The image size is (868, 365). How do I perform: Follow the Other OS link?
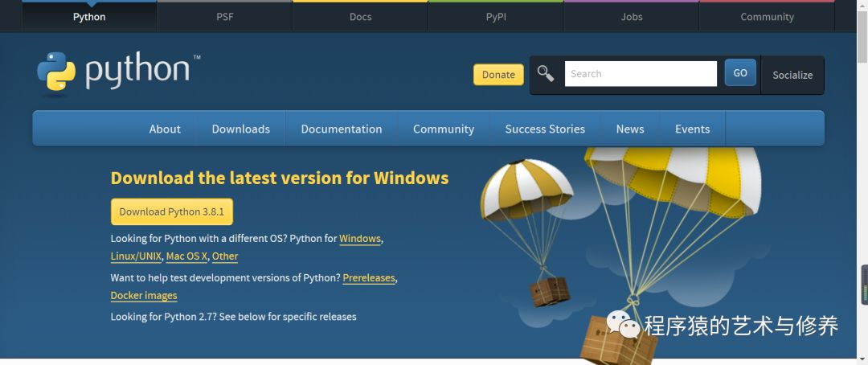(225, 256)
